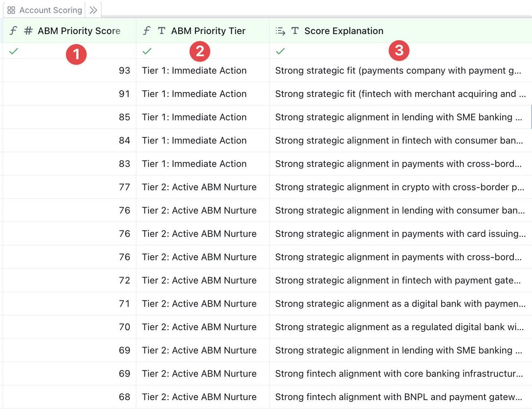The image size is (532, 416).
Task: Click the text type icon in ABM Priority Tier header
Action: [x=161, y=31]
